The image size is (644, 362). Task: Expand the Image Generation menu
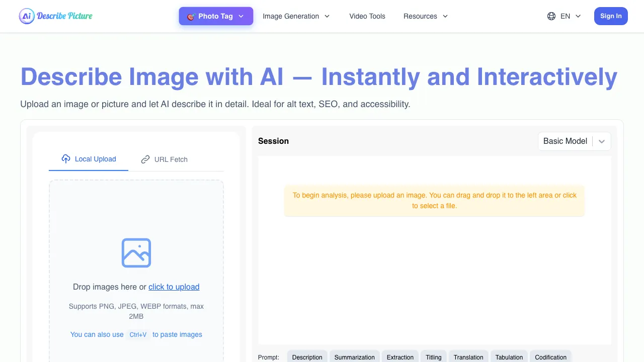(296, 16)
